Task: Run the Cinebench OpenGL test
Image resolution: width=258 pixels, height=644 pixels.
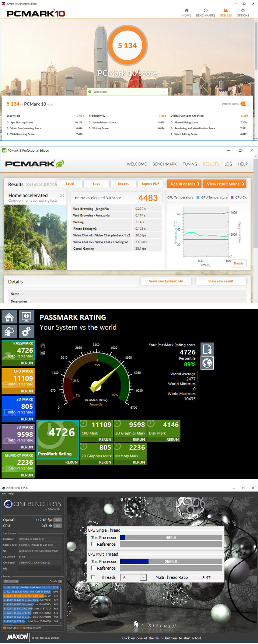Action: [57, 520]
